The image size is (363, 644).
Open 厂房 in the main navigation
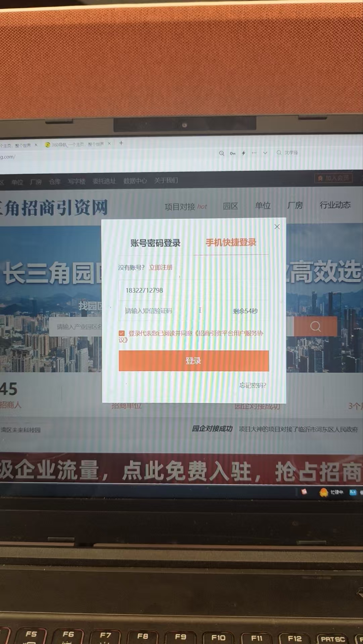coord(295,205)
